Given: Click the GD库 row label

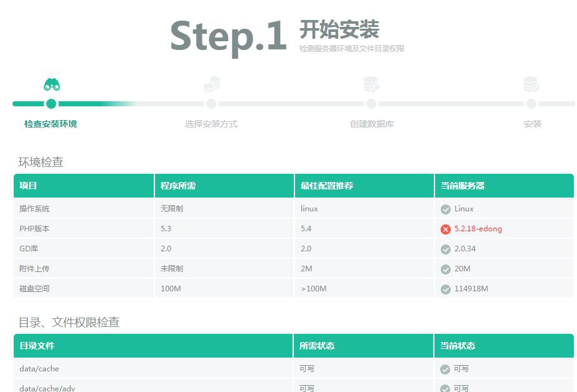Looking at the screenshot, I should pyautogui.click(x=29, y=248).
